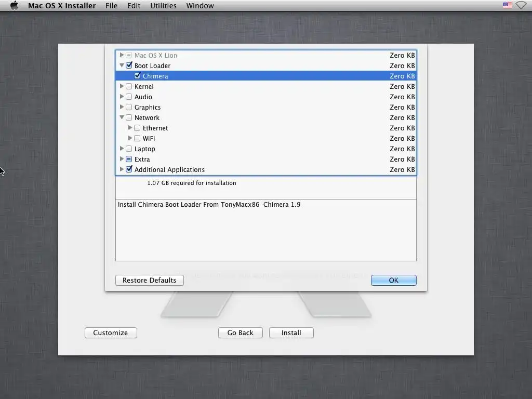Click the Restore Defaults button

pos(149,280)
